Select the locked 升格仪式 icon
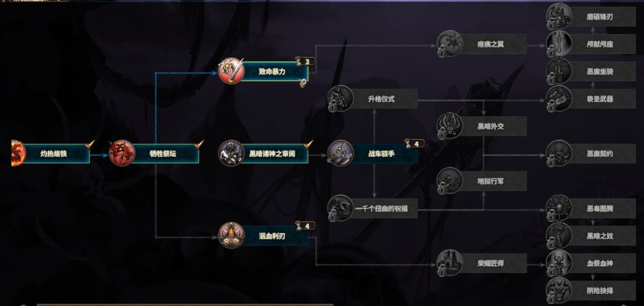Viewport: 644px width, 306px height. [x=341, y=99]
